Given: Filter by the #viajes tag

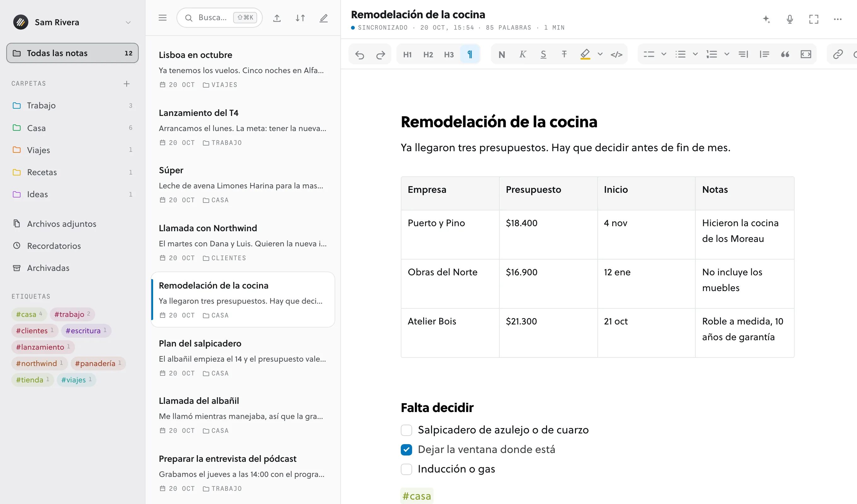Looking at the screenshot, I should pyautogui.click(x=77, y=380).
